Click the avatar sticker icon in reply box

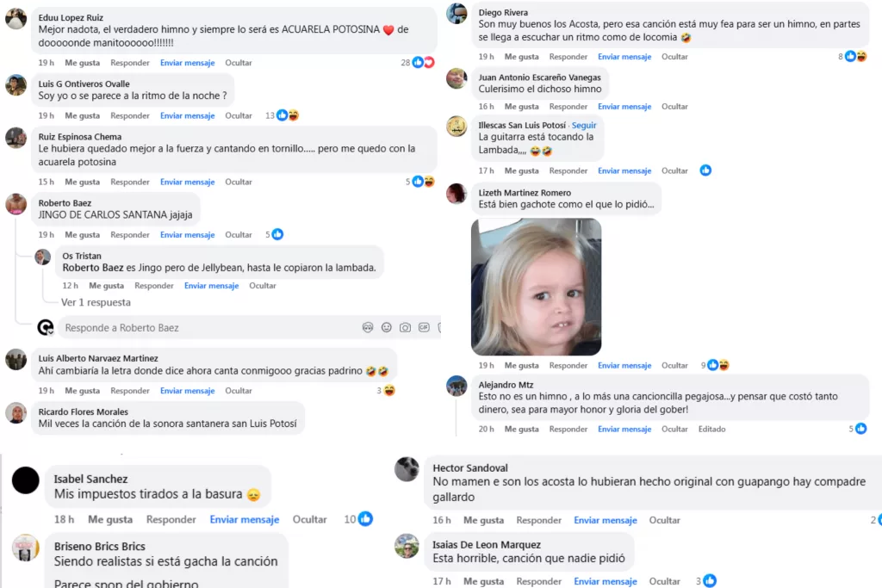367,328
